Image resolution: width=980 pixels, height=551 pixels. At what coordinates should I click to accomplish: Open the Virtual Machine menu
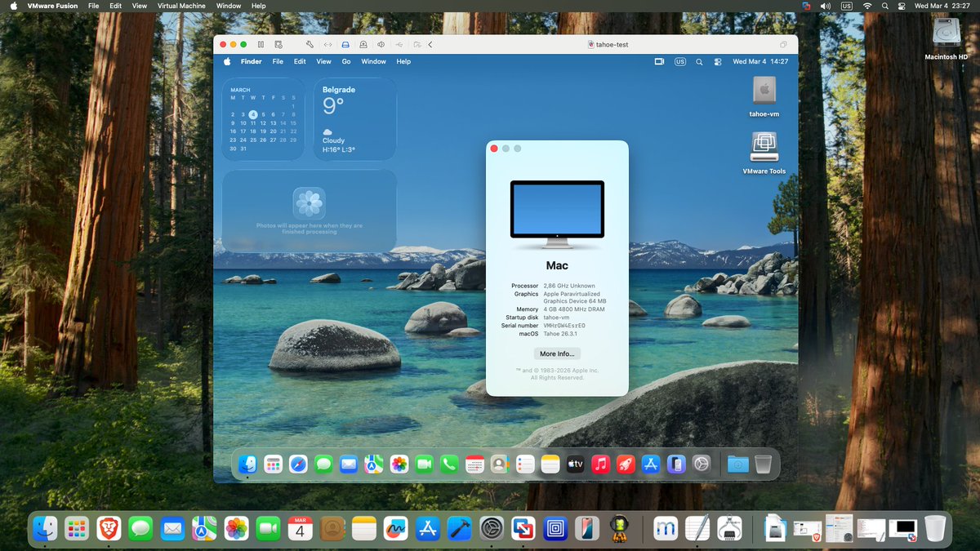181,6
